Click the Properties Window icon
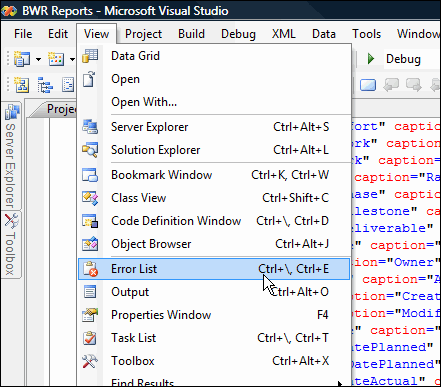The height and width of the screenshot is (387, 441). pos(90,315)
